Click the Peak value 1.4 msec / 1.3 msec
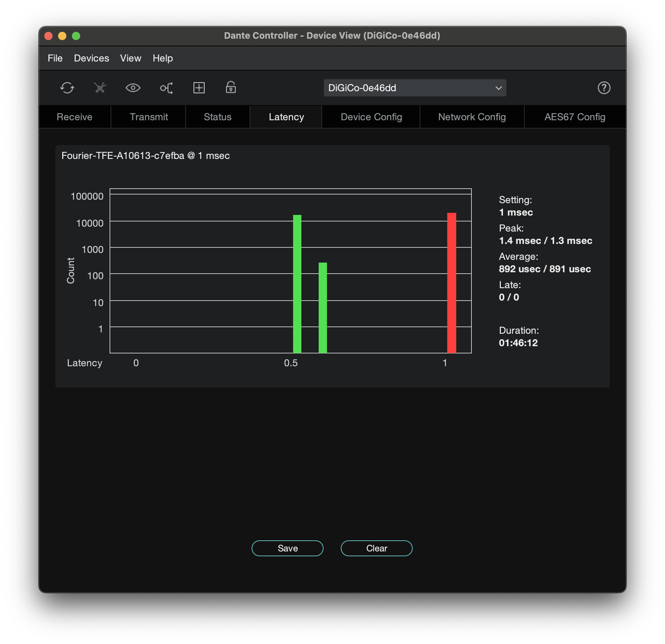The image size is (665, 644). pos(545,240)
